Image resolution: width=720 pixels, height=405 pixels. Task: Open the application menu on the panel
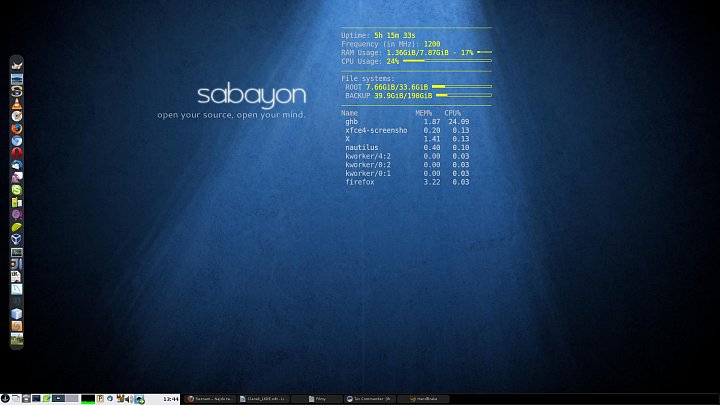5,399
